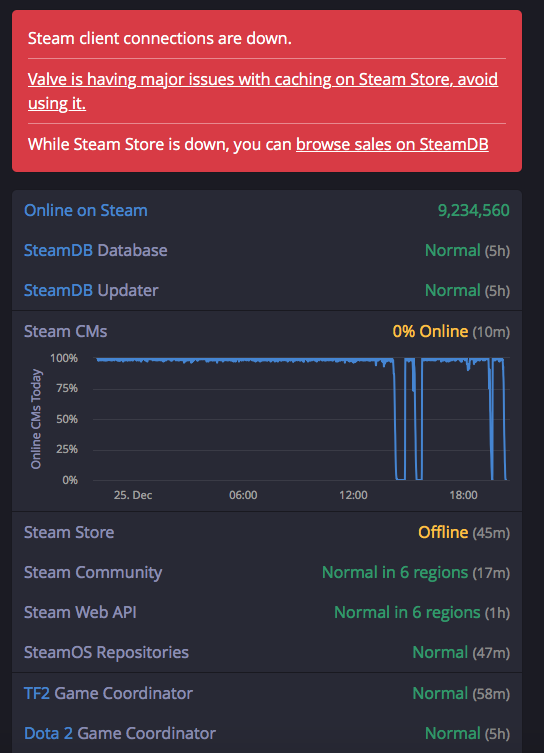
Task: Click the 25. Dec label on chart axis
Action: click(x=133, y=495)
